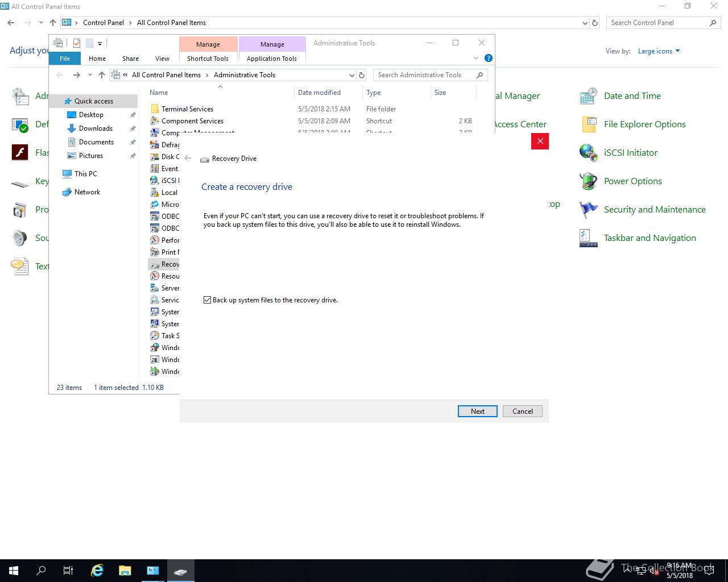Expand the Control Panel address bar history dropdown
Viewport: 728px width, 582px height.
[585, 23]
